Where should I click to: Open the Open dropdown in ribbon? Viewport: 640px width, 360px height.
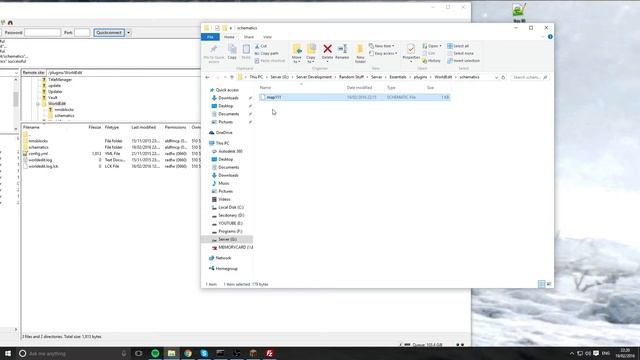(432, 46)
